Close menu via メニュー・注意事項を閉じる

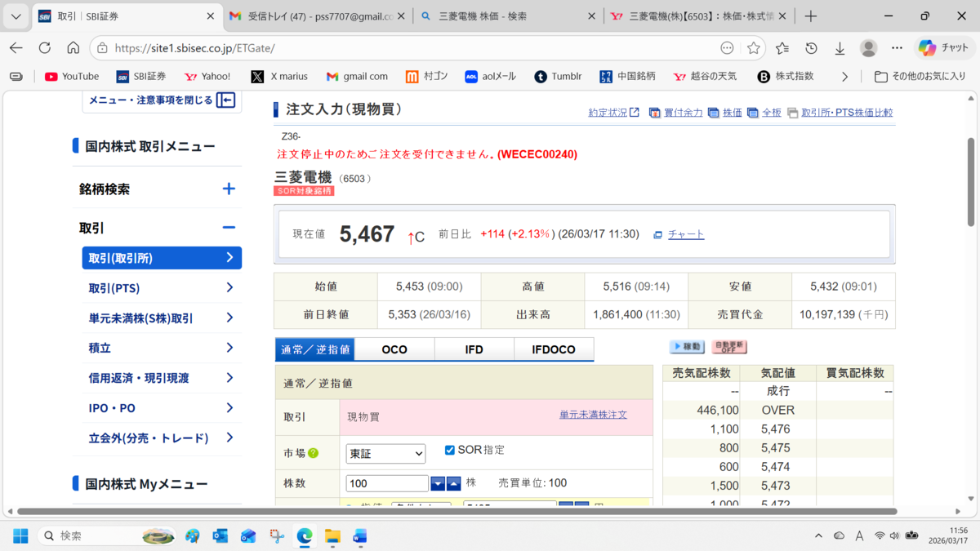[162, 100]
